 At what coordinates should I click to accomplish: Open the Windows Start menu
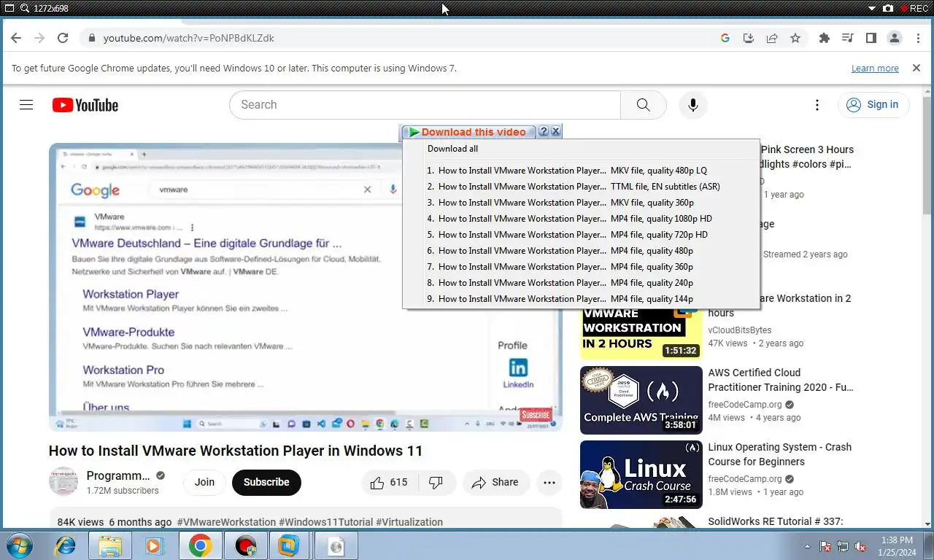(x=18, y=545)
